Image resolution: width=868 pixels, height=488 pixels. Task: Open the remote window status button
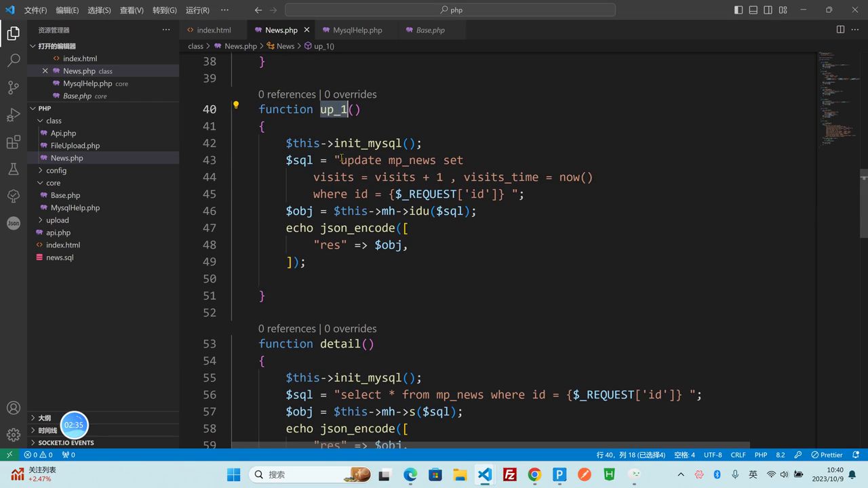pyautogui.click(x=9, y=455)
